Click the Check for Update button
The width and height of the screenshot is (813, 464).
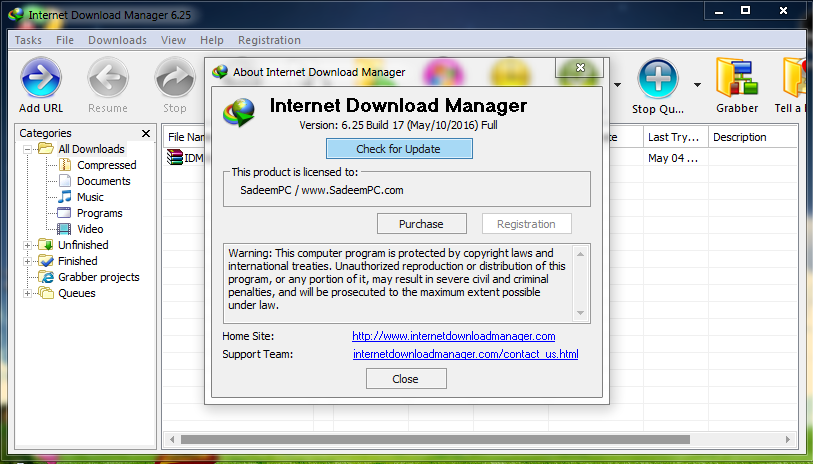[x=399, y=149]
